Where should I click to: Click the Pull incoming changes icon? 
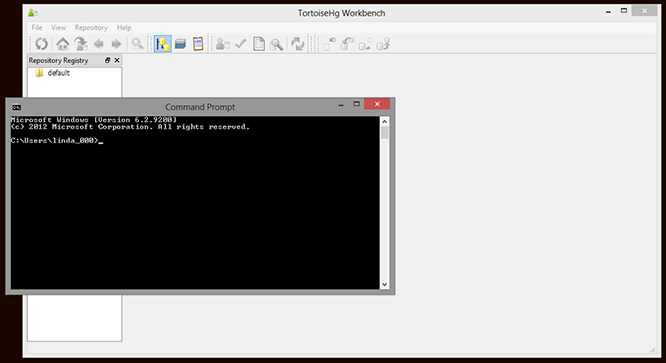(347, 44)
